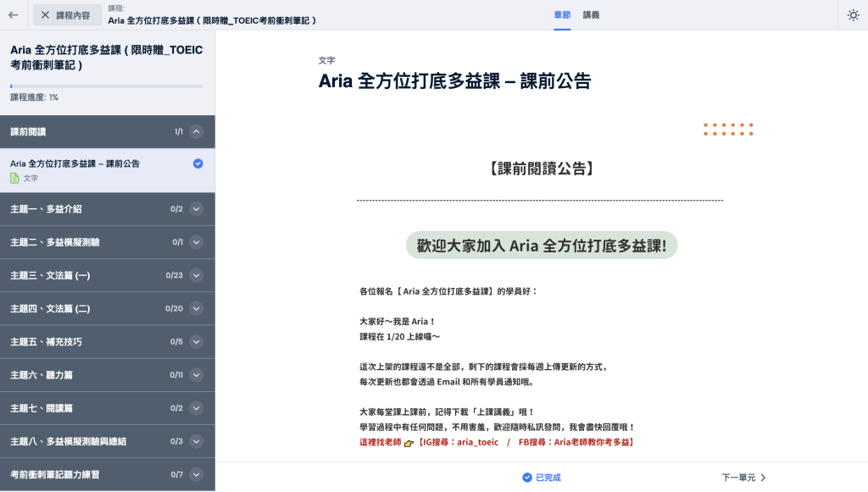
Task: Click the back arrow icon
Action: tap(13, 14)
